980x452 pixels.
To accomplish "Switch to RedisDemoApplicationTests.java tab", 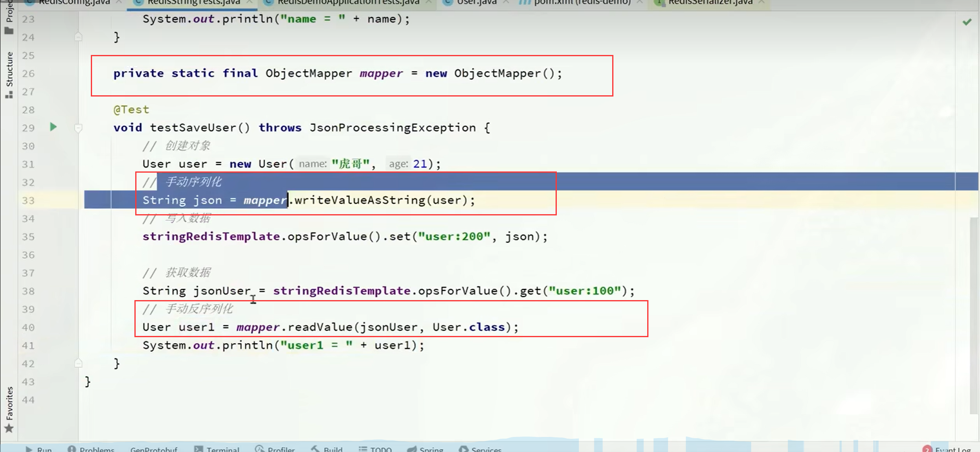I will click(x=348, y=2).
